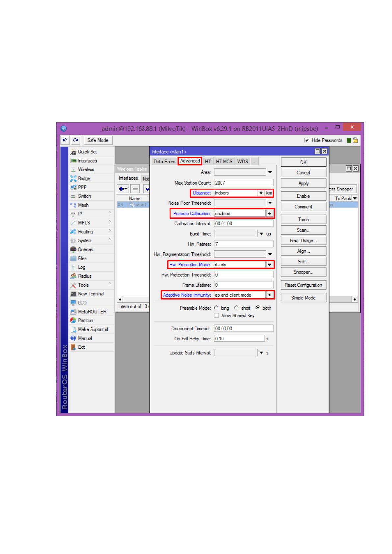Image resolution: width=392 pixels, height=554 pixels.
Task: Open the WDS tab
Action: click(x=243, y=162)
